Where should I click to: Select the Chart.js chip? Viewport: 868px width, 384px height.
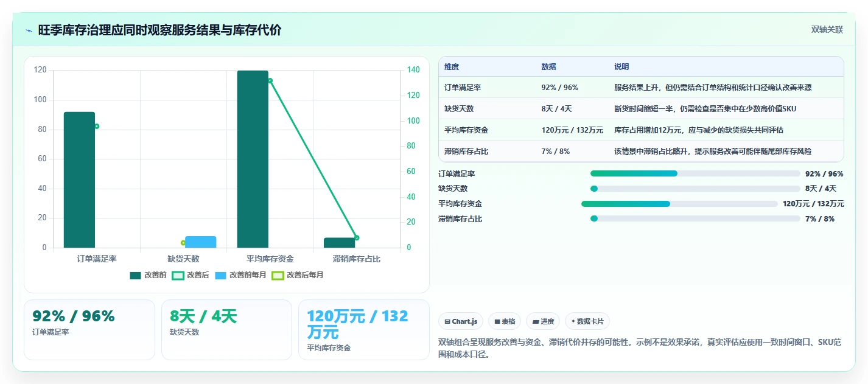click(x=461, y=321)
